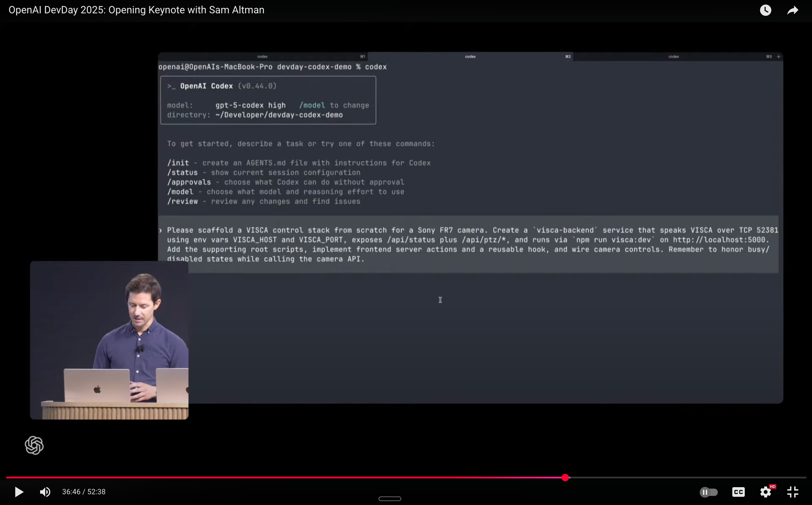Toggle the autoplay switch

point(708,492)
